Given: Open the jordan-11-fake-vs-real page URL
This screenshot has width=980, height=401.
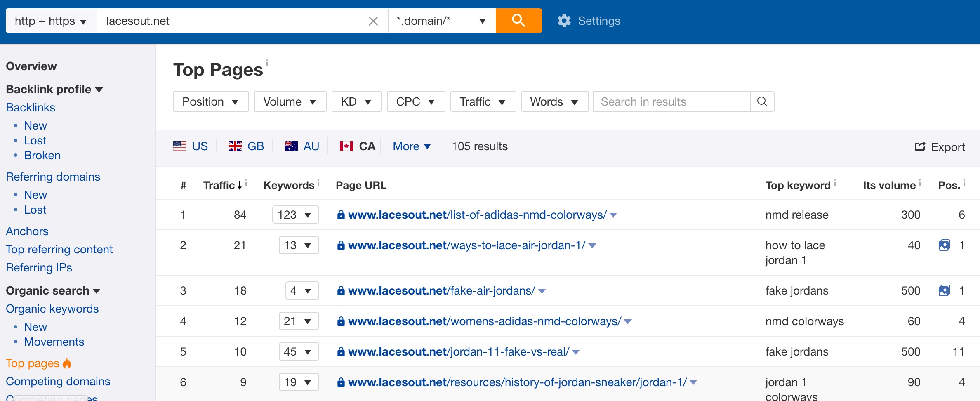Looking at the screenshot, I should 459,351.
